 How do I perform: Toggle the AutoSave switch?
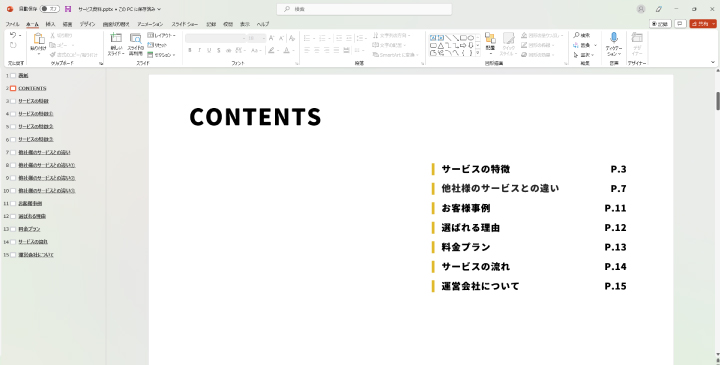tap(49, 9)
